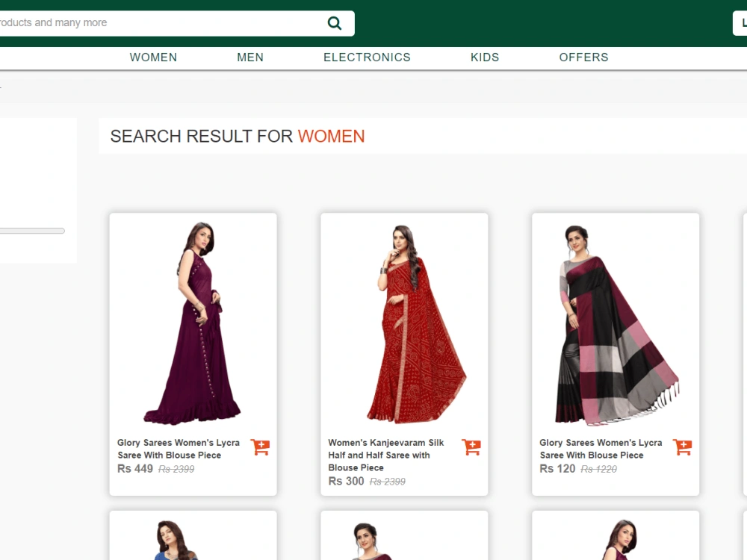Open Glory Sarees title priced Rs 120
The width and height of the screenshot is (747, 560).
tap(601, 449)
